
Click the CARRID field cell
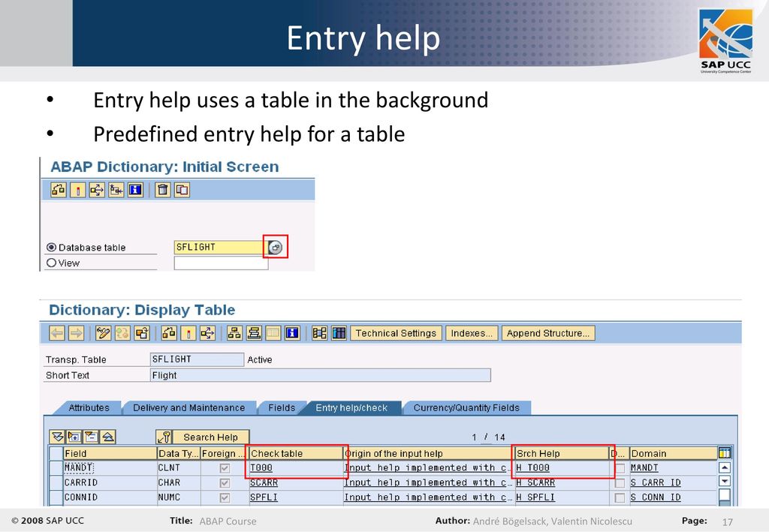coord(110,483)
